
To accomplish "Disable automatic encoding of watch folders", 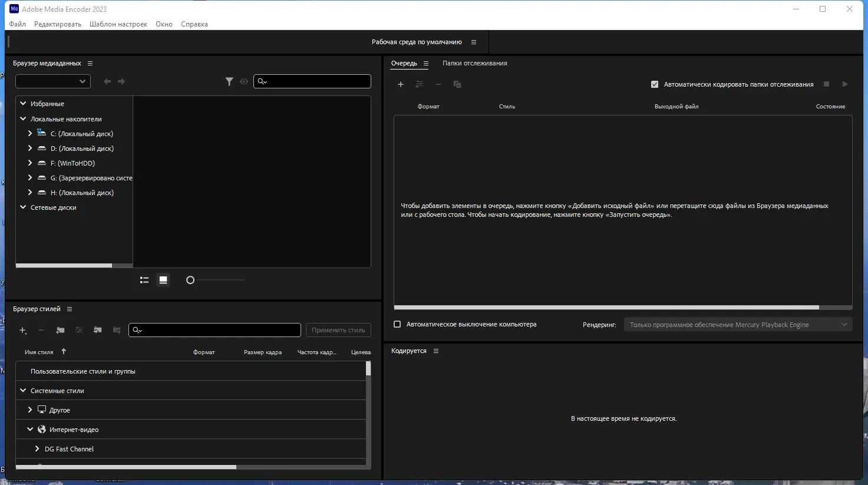I will click(x=655, y=84).
